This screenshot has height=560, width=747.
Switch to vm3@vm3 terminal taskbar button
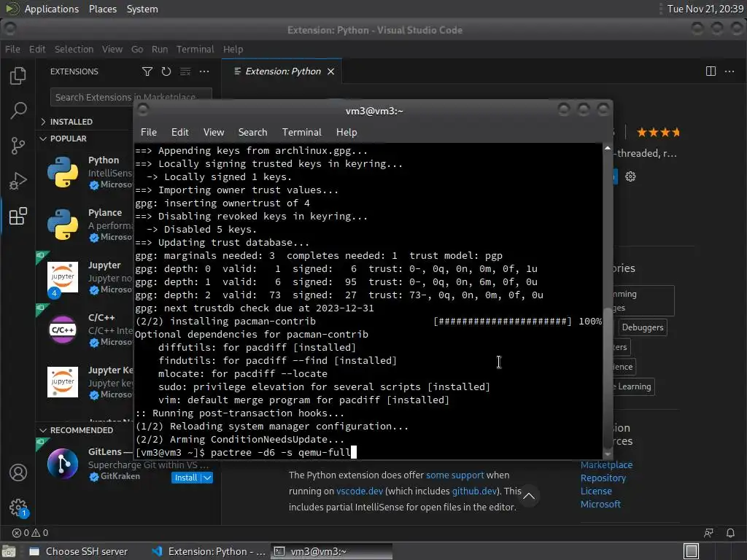(x=332, y=551)
